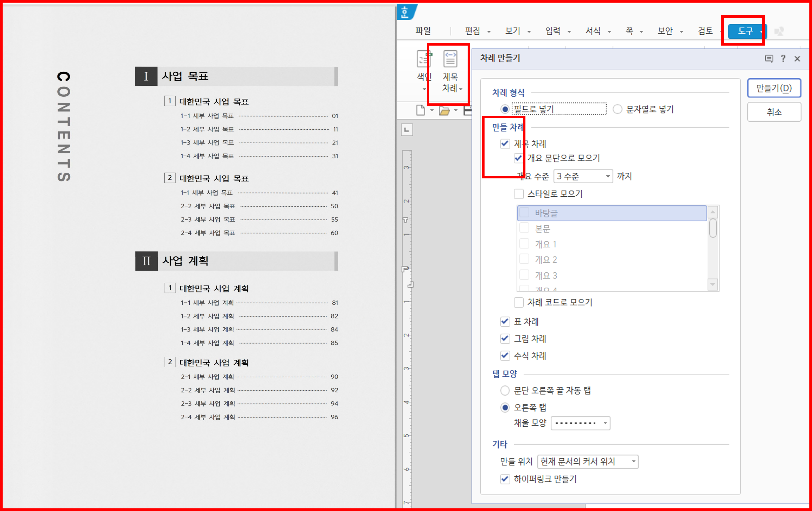
Task: Open the 입력 menu
Action: [553, 31]
